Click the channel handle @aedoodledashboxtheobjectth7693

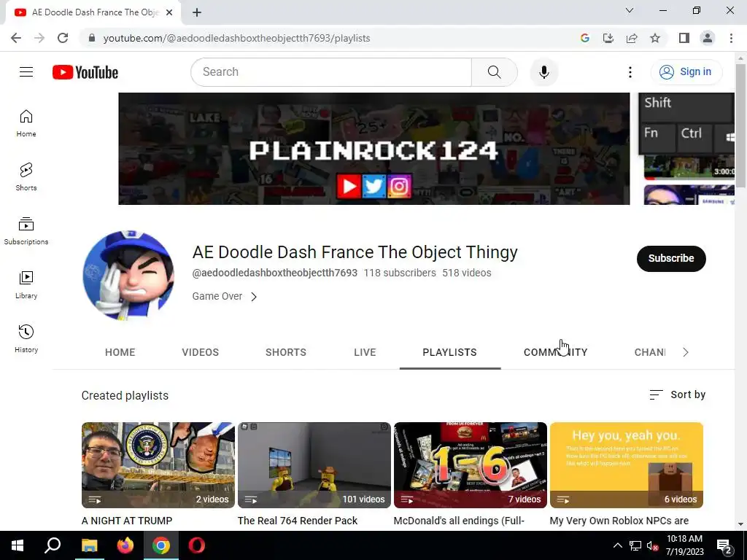tap(275, 273)
